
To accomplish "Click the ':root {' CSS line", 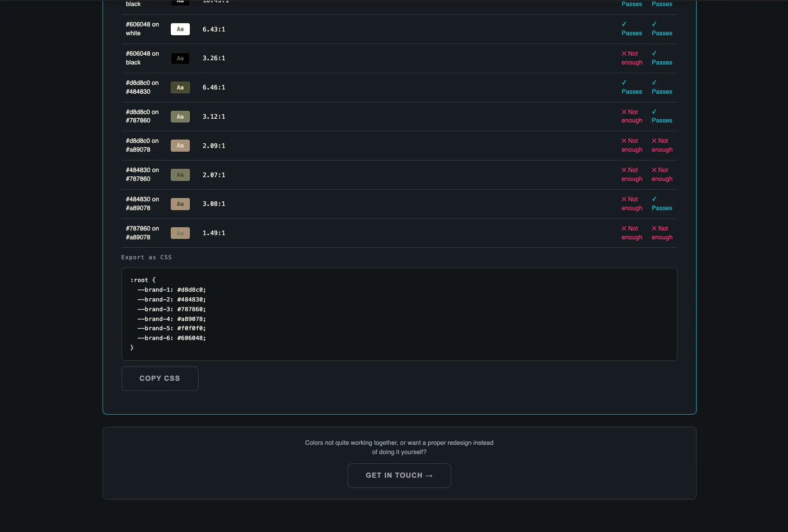I will (x=143, y=280).
